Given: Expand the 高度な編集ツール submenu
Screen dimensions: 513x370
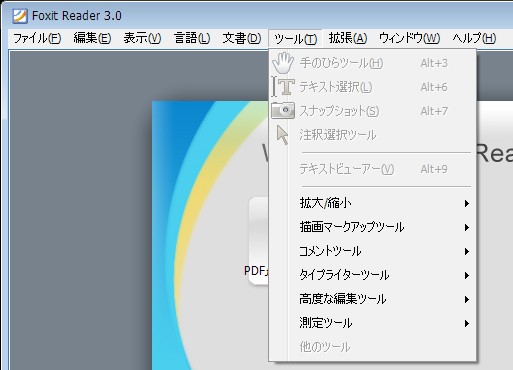Looking at the screenshot, I should pos(372,299).
